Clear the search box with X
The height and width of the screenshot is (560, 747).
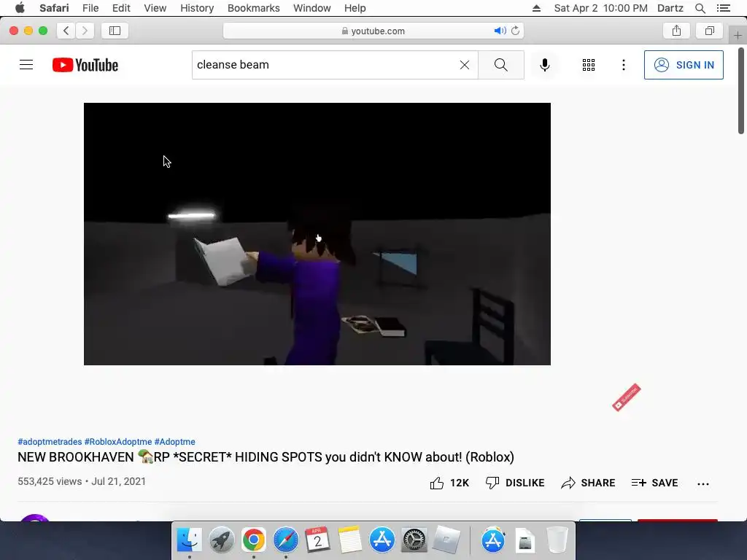[465, 65]
